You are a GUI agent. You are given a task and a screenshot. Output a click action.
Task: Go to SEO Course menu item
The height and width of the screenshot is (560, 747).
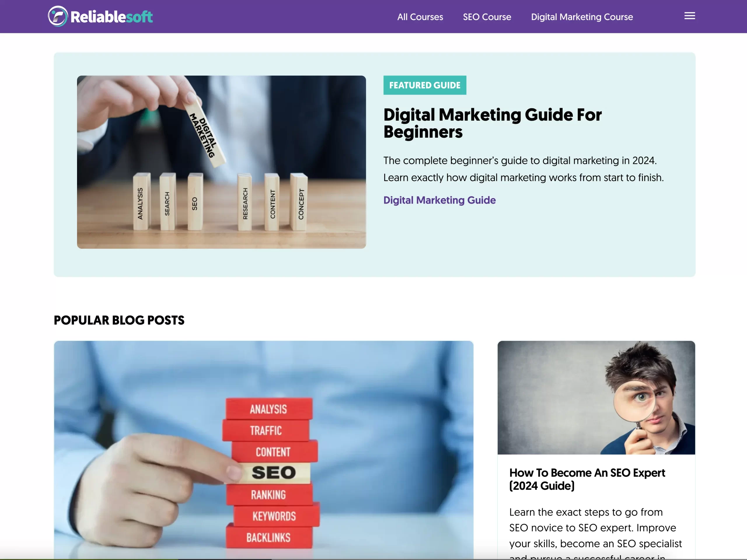tap(487, 17)
